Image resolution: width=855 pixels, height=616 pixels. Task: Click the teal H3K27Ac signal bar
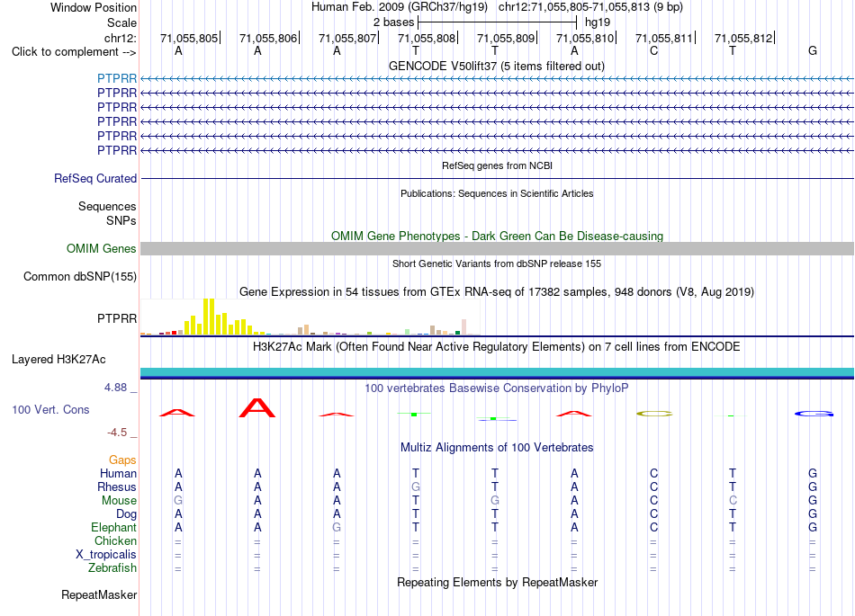(x=497, y=372)
